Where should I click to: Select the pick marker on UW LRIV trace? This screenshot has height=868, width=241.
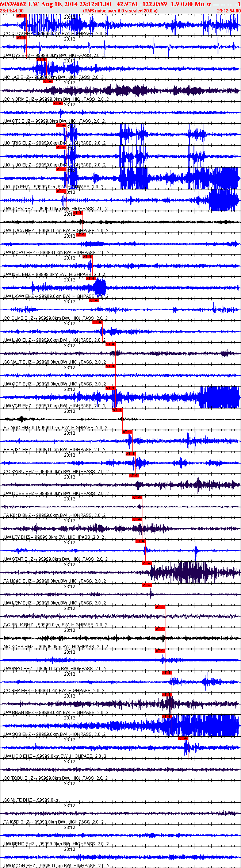tap(146, 585)
